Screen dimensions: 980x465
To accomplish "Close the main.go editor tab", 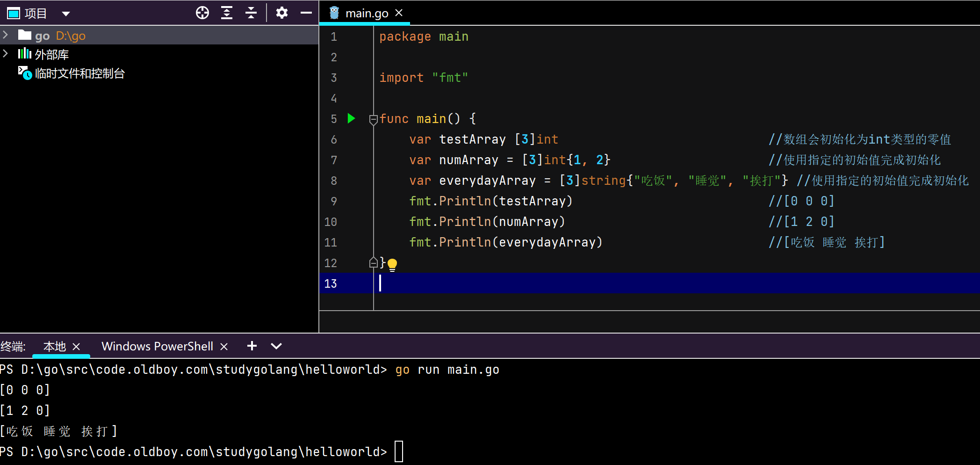I will coord(399,13).
